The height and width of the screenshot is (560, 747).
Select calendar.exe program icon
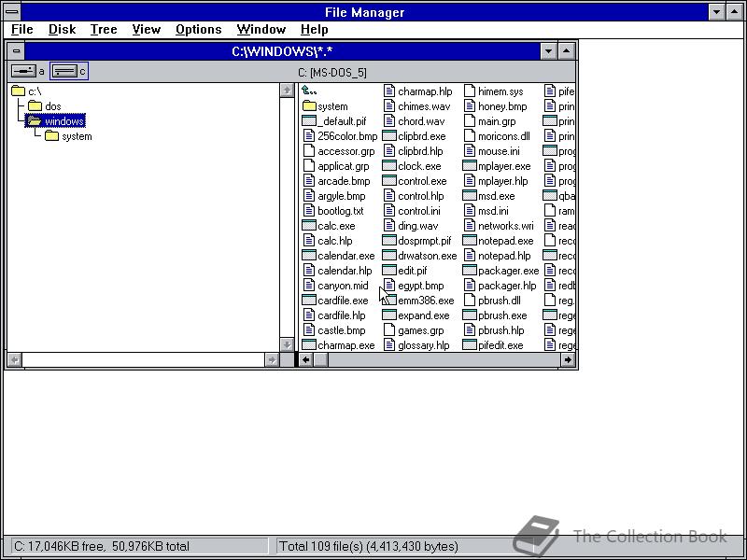pyautogui.click(x=309, y=256)
